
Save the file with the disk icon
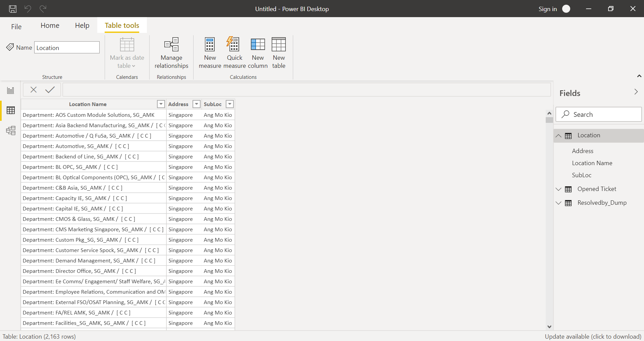pos(13,9)
